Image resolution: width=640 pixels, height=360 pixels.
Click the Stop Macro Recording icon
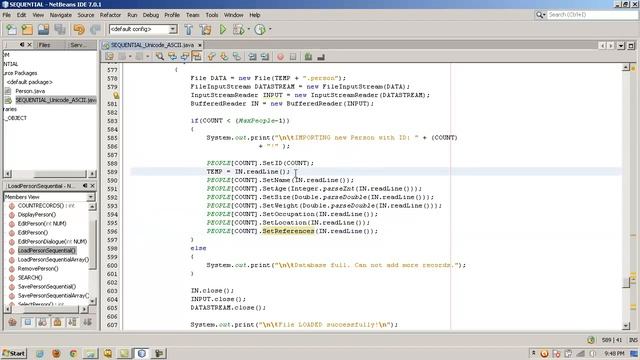click(293, 57)
